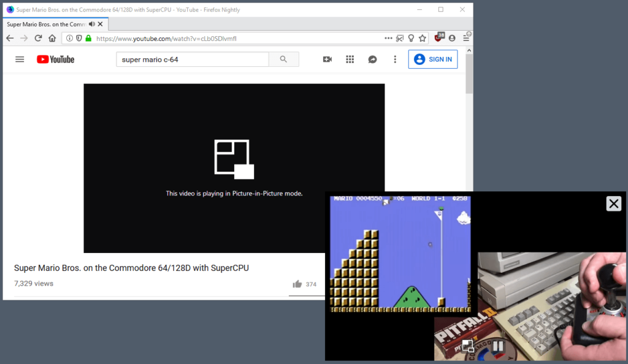628x364 pixels.
Task: Close the picture-in-picture window
Action: [613, 203]
